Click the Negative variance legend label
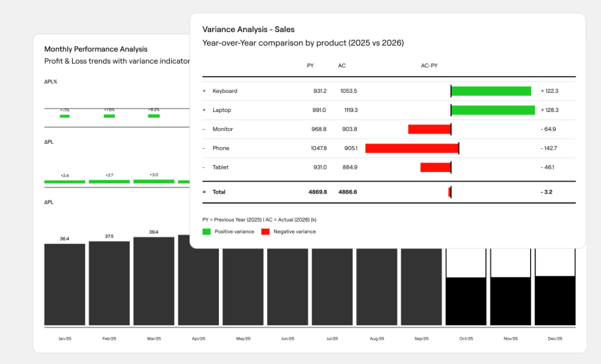The width and height of the screenshot is (601, 364). tap(295, 232)
